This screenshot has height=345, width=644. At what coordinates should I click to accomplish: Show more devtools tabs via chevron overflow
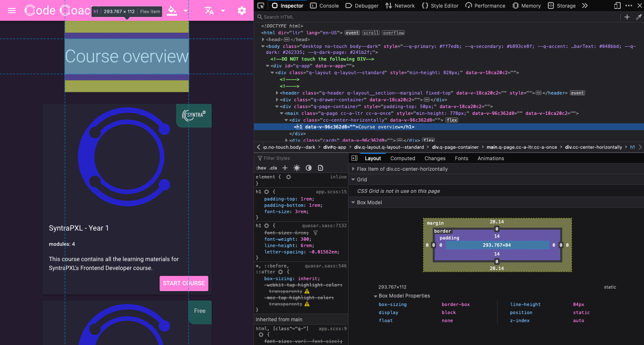(585, 6)
